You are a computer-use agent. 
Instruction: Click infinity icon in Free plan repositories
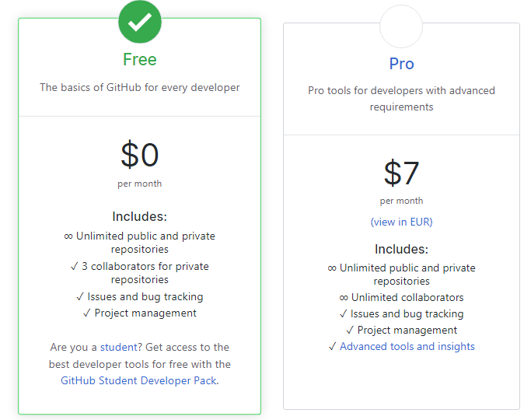pos(68,236)
